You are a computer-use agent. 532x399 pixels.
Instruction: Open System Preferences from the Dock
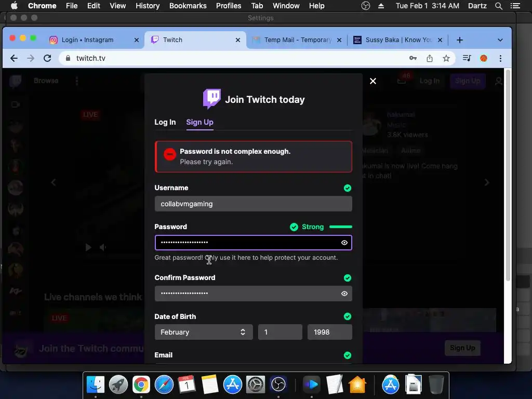click(255, 384)
